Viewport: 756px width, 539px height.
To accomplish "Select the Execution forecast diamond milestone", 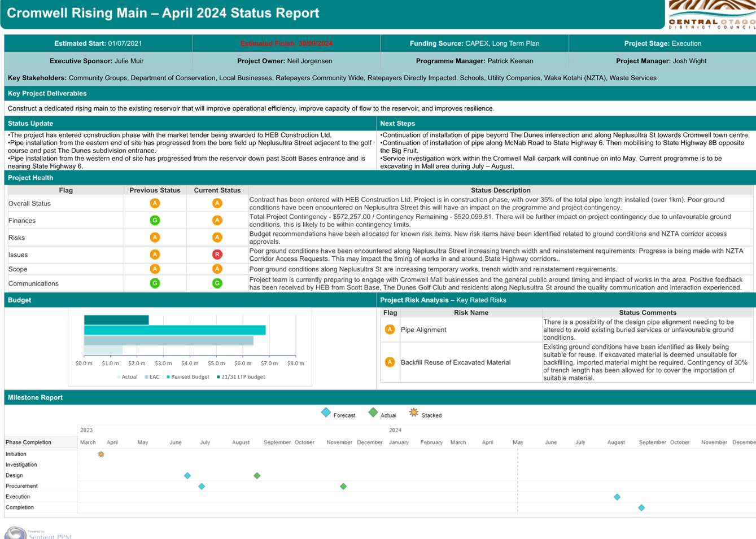I will [x=617, y=497].
